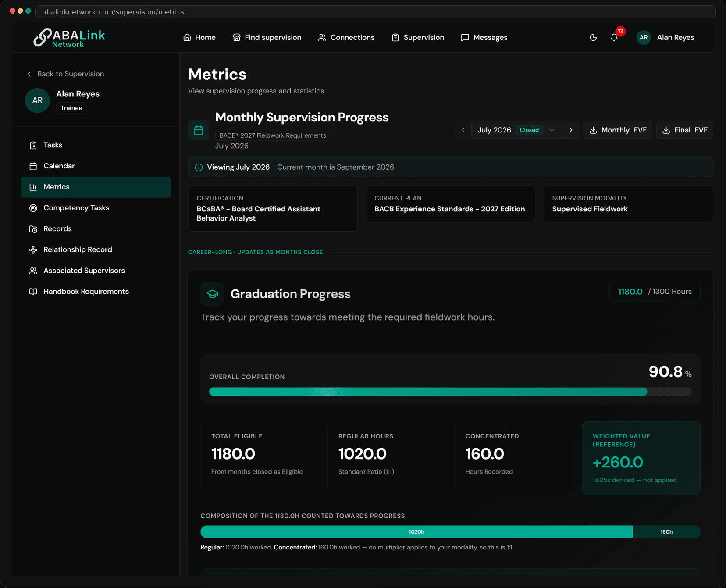Go to next month with right chevron
The width and height of the screenshot is (726, 588).
click(x=571, y=130)
